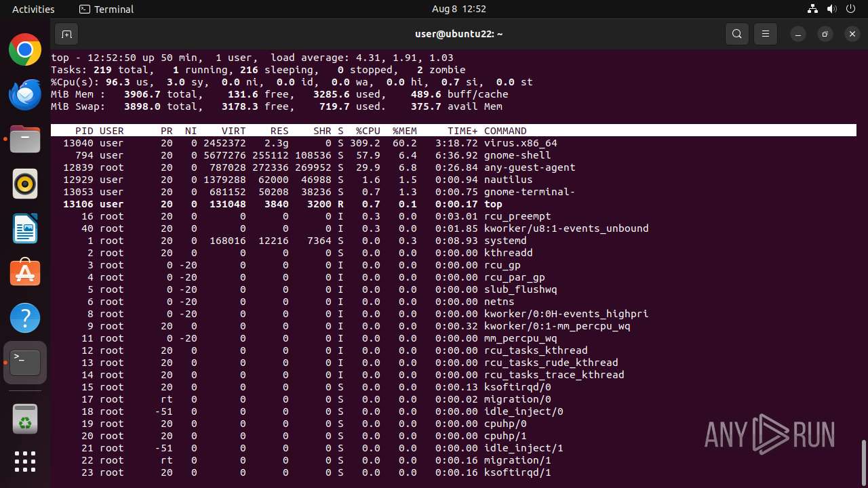
Task: Select the netns process name
Action: 499,302
